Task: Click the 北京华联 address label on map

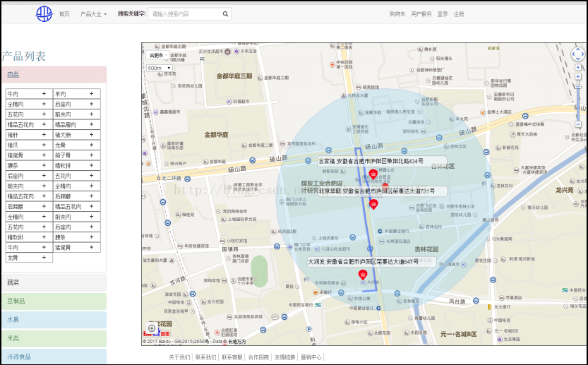Action: coord(383,191)
